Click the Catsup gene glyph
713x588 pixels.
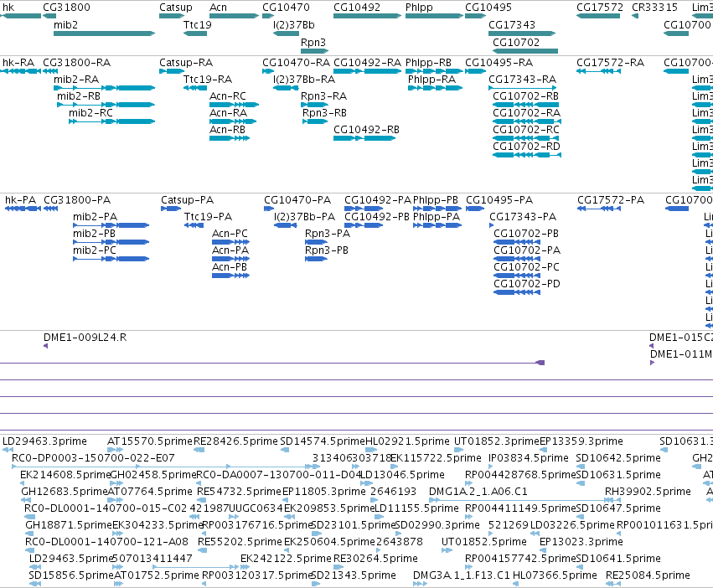point(172,16)
